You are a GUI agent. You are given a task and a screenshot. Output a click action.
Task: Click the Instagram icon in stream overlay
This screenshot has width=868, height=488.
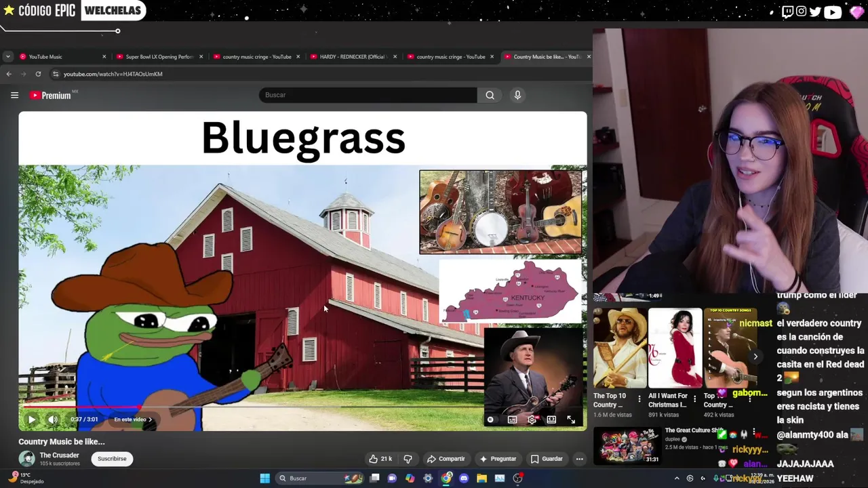click(x=802, y=12)
